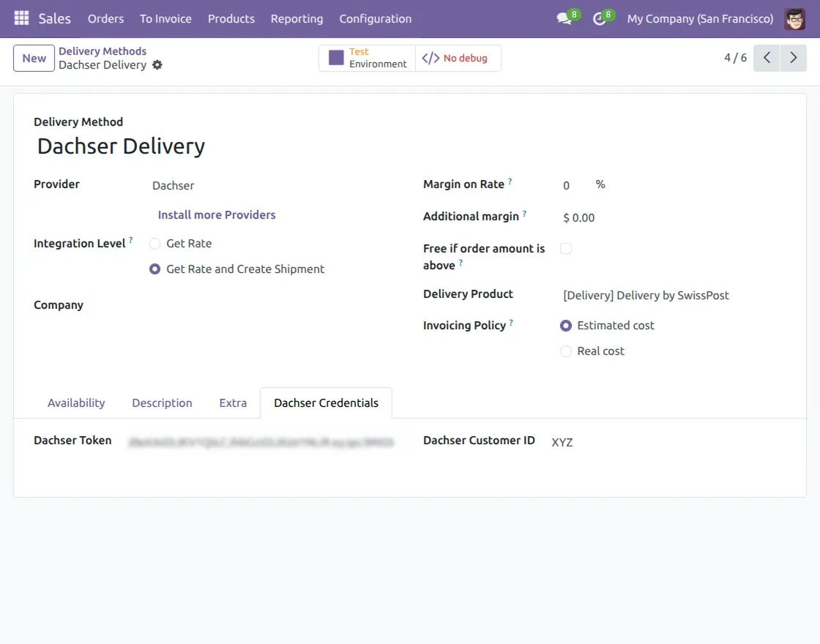
Task: Click help mark beside Free if order amount
Action: pyautogui.click(x=461, y=263)
